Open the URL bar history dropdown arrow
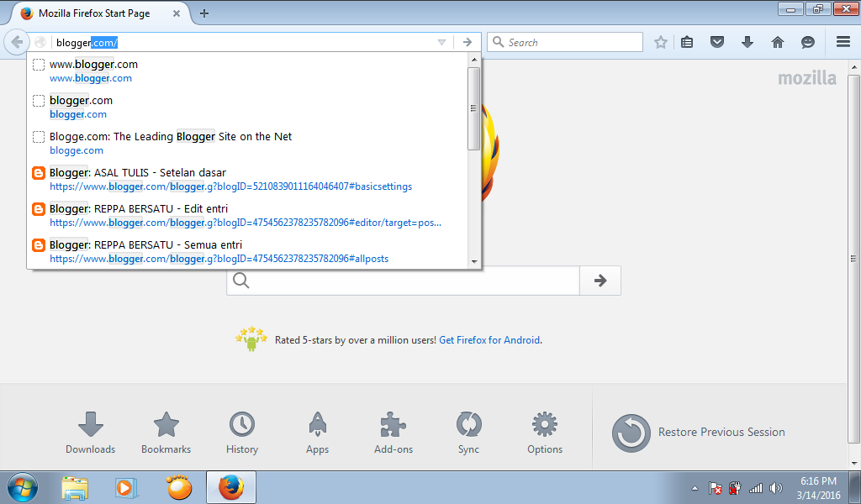Viewport: 861px width, 504px height. click(x=441, y=42)
